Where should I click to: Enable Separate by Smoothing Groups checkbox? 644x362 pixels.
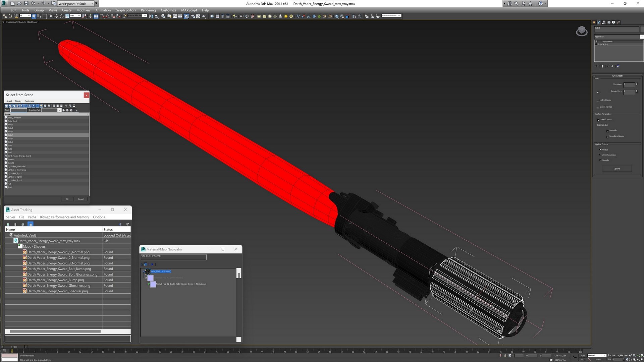(607, 136)
